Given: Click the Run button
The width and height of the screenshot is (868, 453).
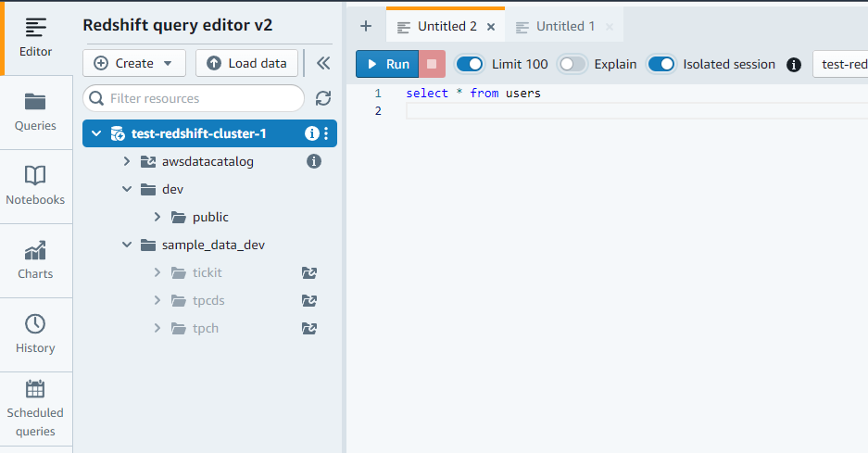Looking at the screenshot, I should pos(387,64).
